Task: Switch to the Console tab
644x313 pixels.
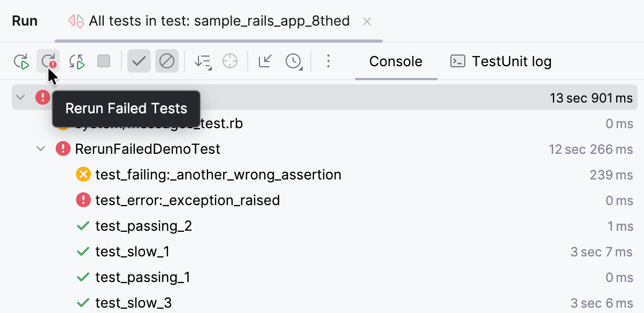Action: pos(396,61)
